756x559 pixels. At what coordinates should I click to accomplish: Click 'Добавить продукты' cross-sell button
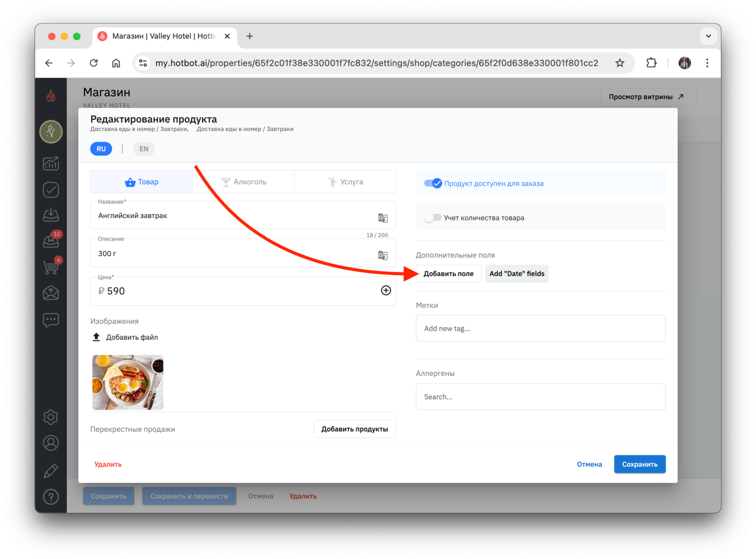(x=355, y=429)
